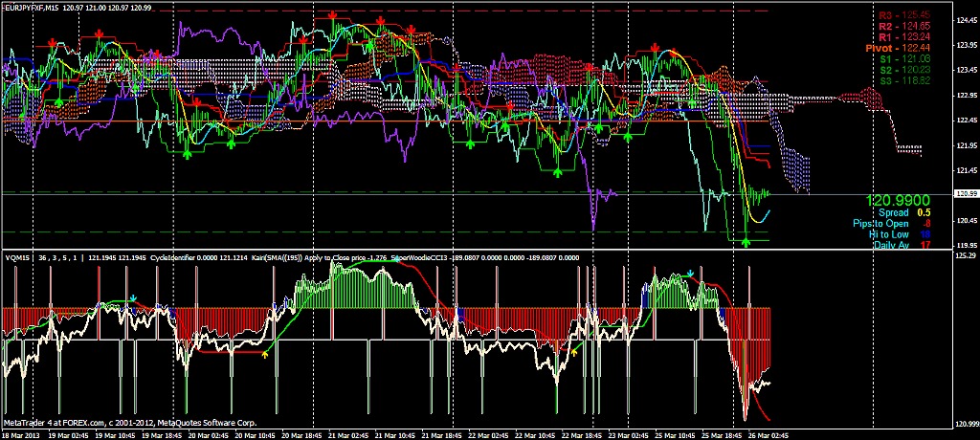
Task: Click the 22 Mar 10:45 time label
Action: (x=536, y=435)
